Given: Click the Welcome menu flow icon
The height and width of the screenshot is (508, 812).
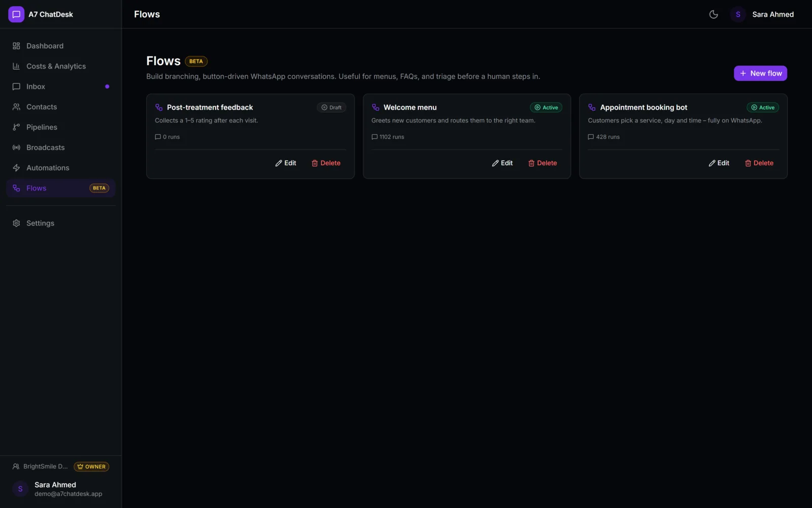Looking at the screenshot, I should (376, 107).
